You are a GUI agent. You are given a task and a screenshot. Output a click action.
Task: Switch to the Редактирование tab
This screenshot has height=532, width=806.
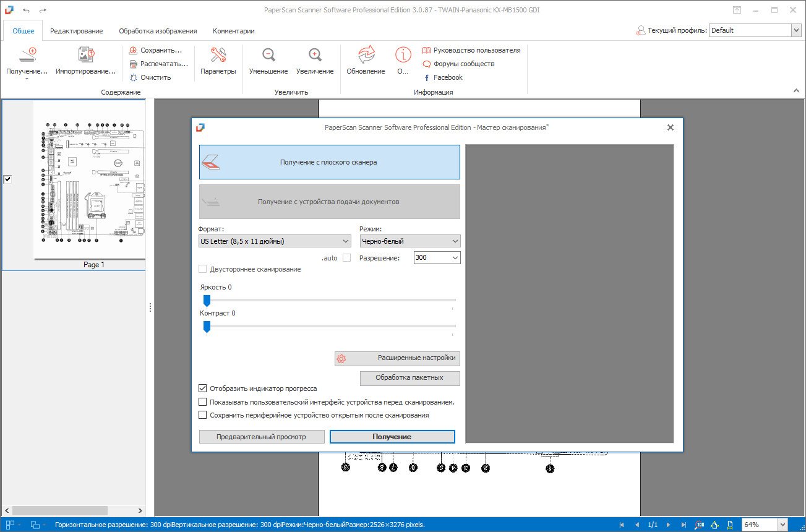pyautogui.click(x=77, y=31)
